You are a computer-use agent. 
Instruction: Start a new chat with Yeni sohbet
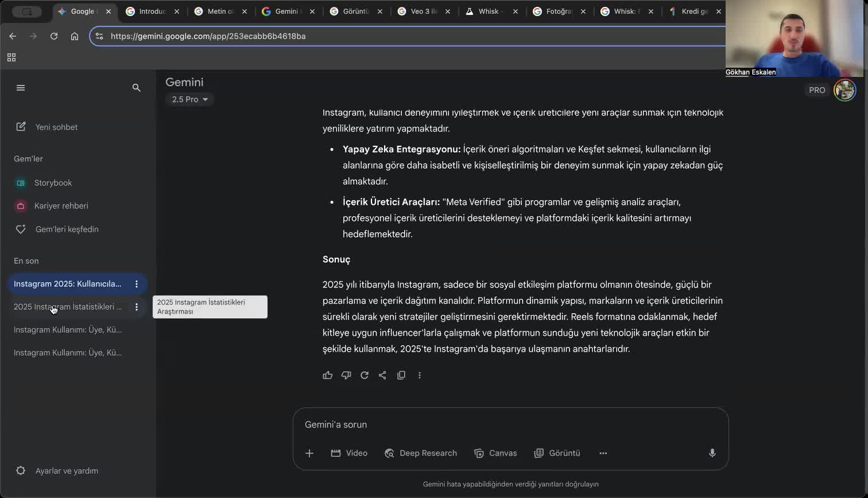tap(46, 127)
